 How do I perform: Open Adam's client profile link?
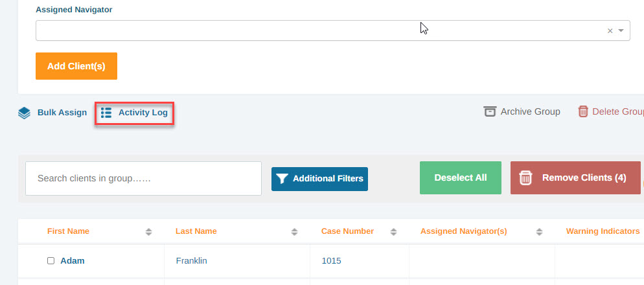click(73, 261)
